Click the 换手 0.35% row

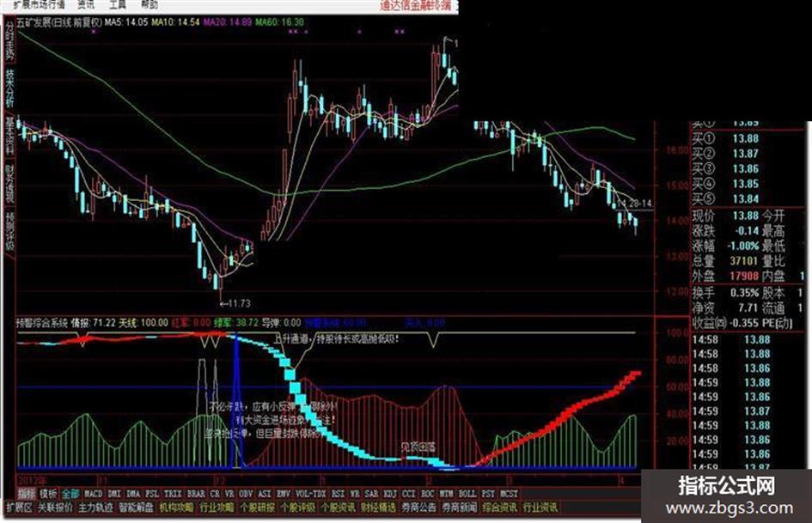pyautogui.click(x=725, y=293)
